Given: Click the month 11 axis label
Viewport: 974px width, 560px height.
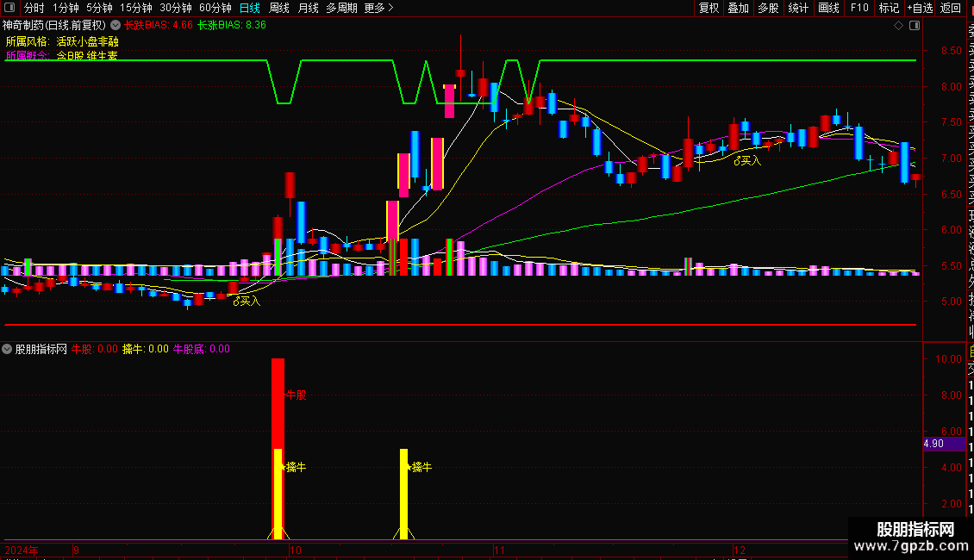Looking at the screenshot, I should click(x=499, y=551).
